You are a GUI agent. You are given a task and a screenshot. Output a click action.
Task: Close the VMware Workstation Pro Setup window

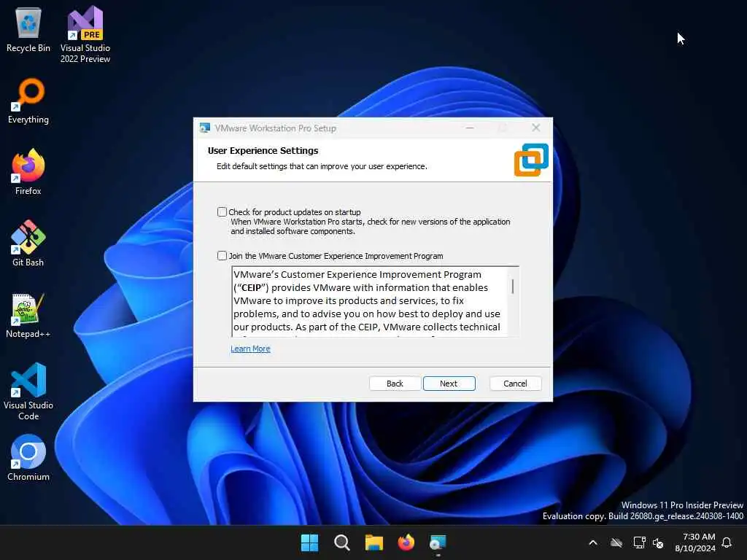[x=536, y=128]
